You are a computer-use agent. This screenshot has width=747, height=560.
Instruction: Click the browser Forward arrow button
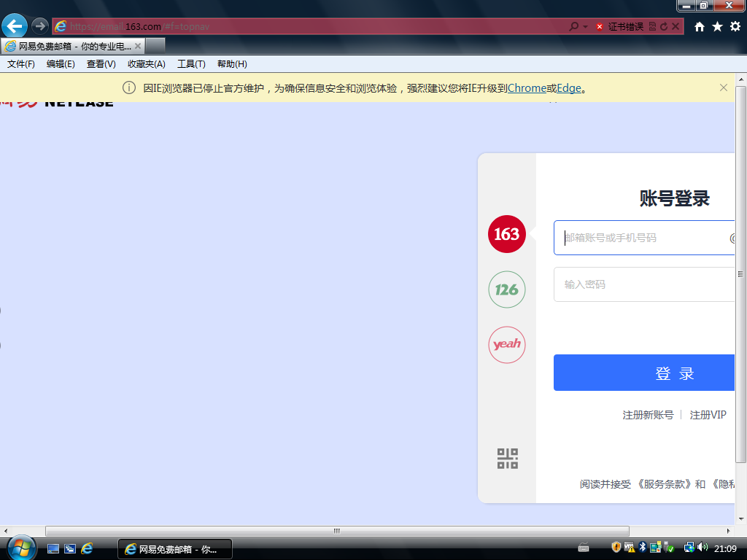pos(40,26)
